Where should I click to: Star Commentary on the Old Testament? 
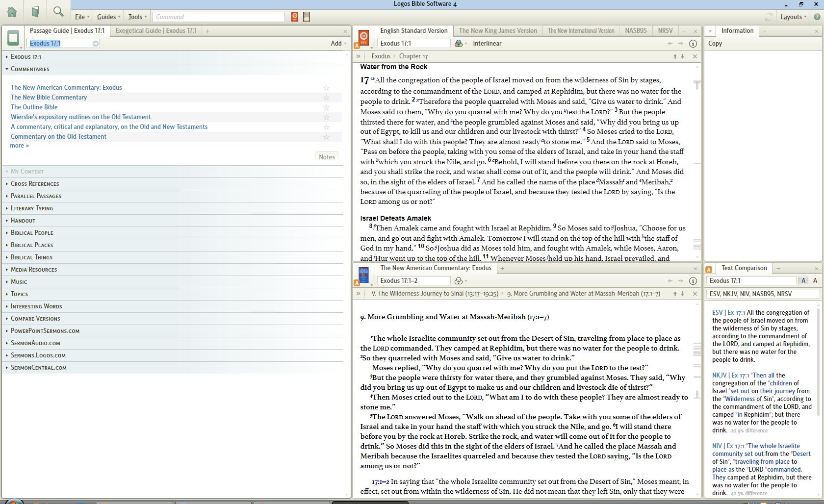coord(326,137)
